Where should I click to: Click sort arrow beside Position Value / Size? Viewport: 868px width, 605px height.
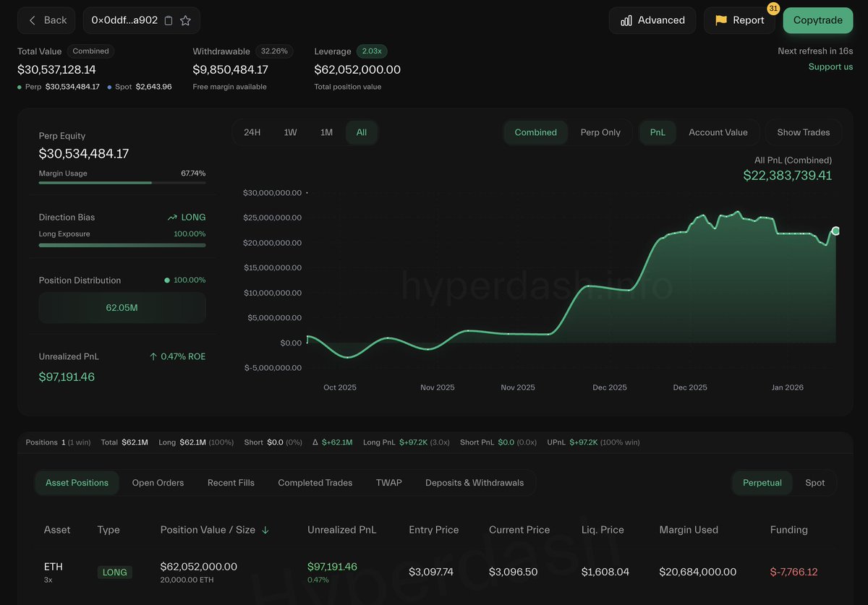tap(265, 530)
